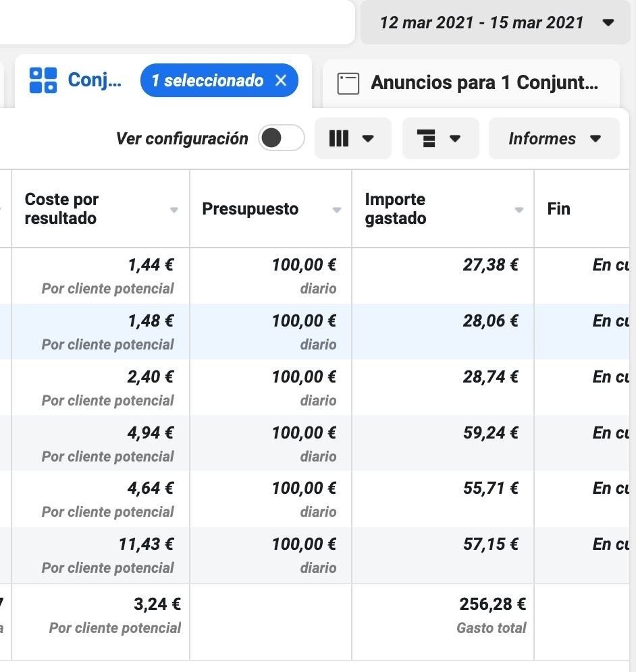The image size is (636, 672).
Task: Open the 'Anuncios para 1 Conjunt...' tab
Action: click(471, 83)
